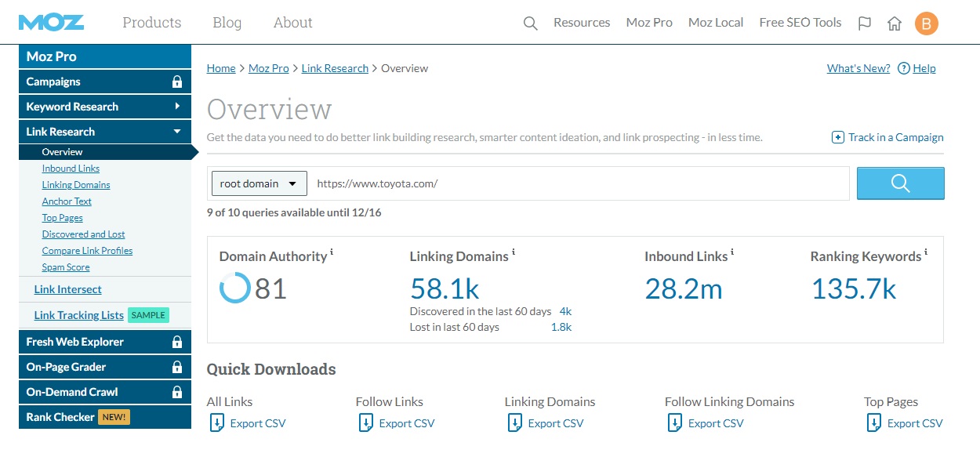
Task: Click the Inbound Links info icon
Action: [733, 252]
